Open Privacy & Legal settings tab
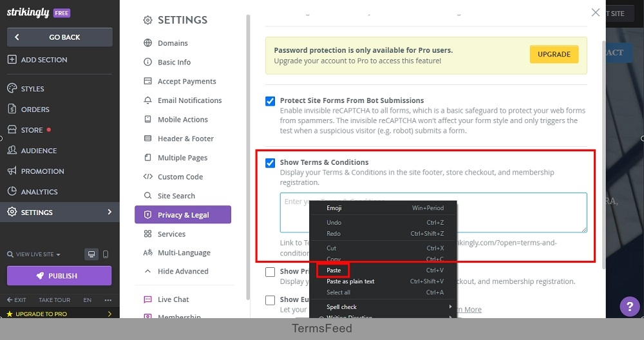This screenshot has width=644, height=340. (183, 215)
